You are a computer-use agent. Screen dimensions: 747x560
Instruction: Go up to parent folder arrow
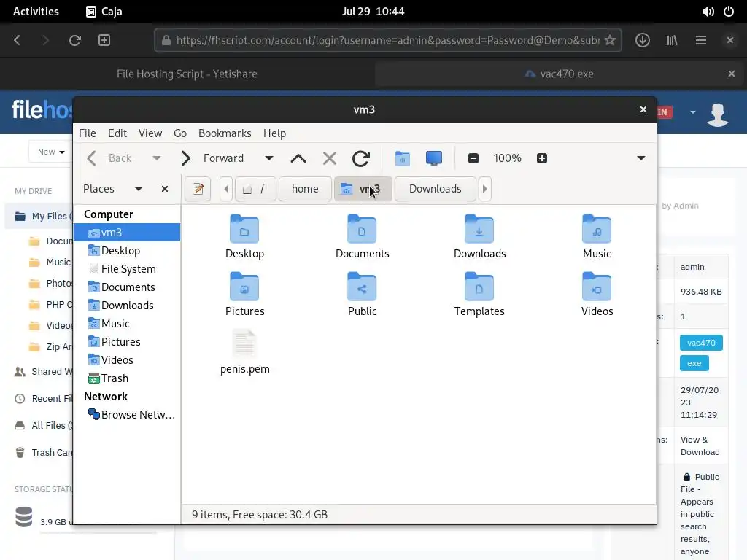tap(298, 158)
